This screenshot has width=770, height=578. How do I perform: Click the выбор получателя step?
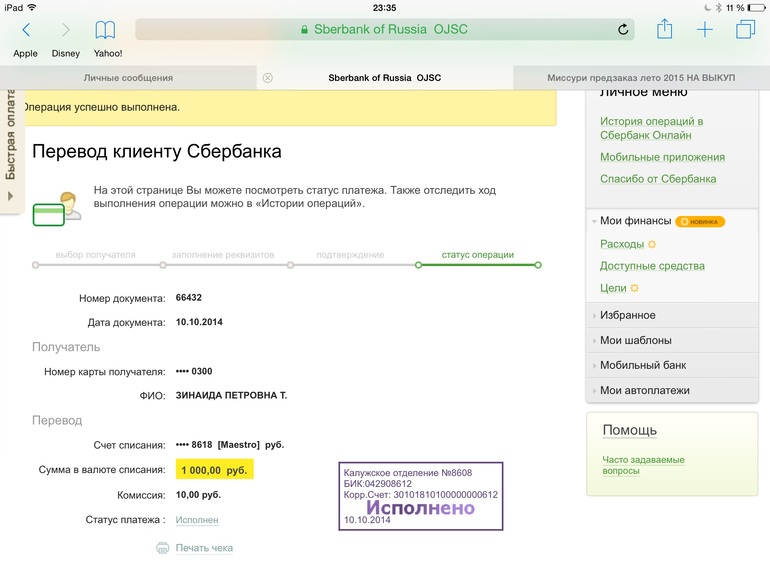tap(95, 255)
